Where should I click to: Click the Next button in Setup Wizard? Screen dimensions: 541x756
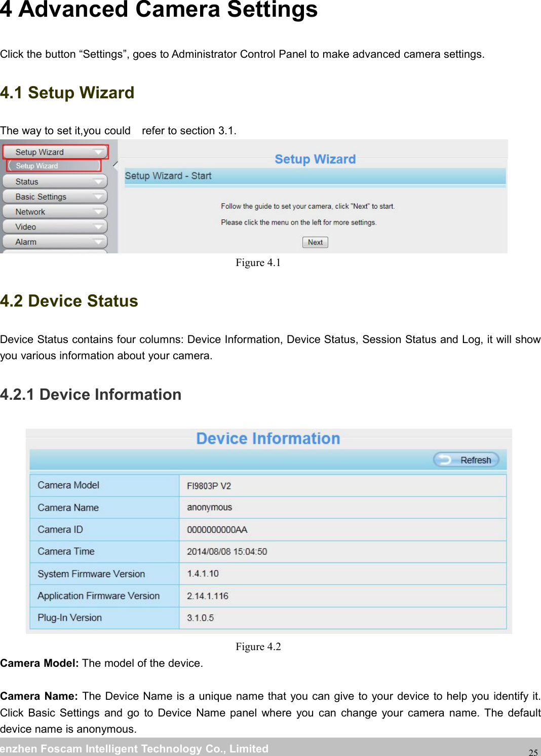(x=315, y=242)
